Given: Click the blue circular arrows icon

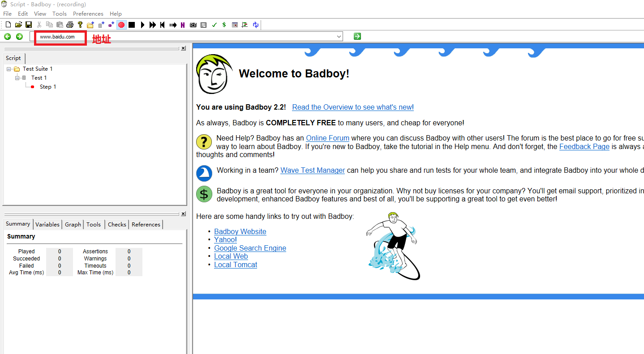Looking at the screenshot, I should (255, 25).
